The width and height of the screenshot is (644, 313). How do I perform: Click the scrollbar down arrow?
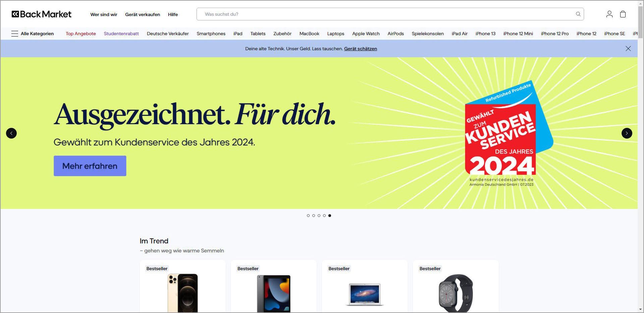pyautogui.click(x=640, y=309)
